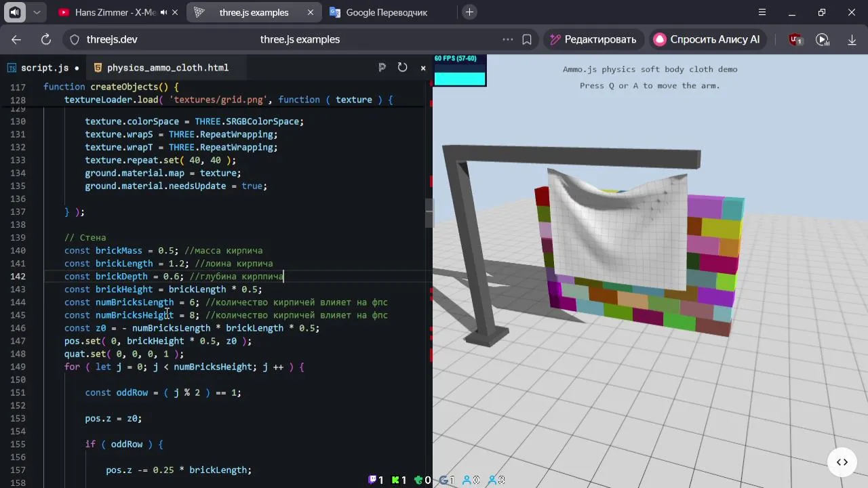Screen dimensions: 868x488
Task: Click the Twitch viewer counter icon
Action: pos(372,480)
